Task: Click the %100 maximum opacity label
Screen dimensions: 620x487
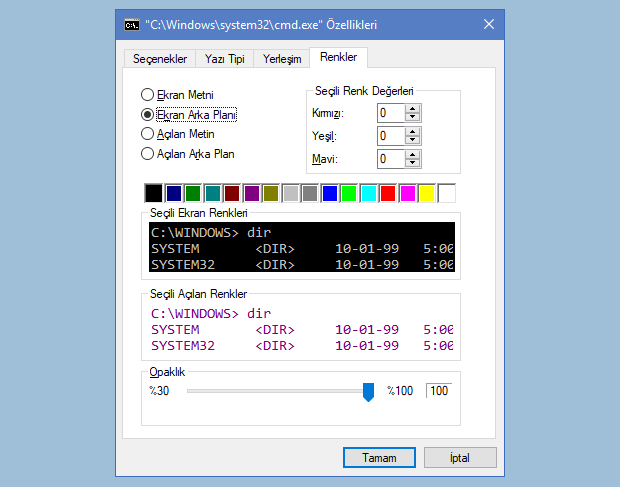Action: pyautogui.click(x=400, y=391)
